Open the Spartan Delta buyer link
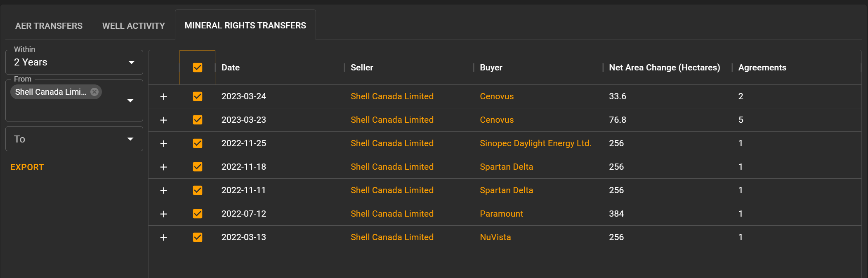 point(506,167)
